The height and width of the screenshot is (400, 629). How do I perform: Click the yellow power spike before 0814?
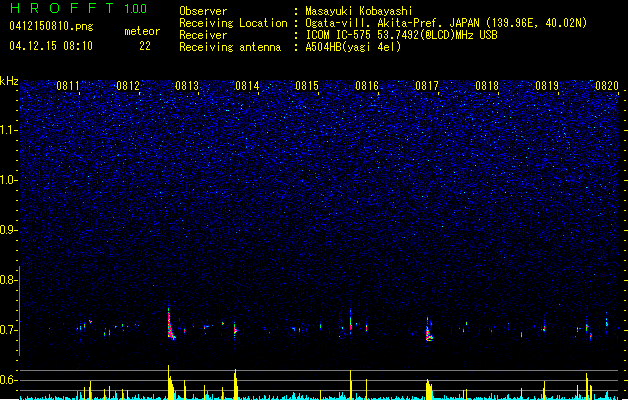[x=235, y=384]
